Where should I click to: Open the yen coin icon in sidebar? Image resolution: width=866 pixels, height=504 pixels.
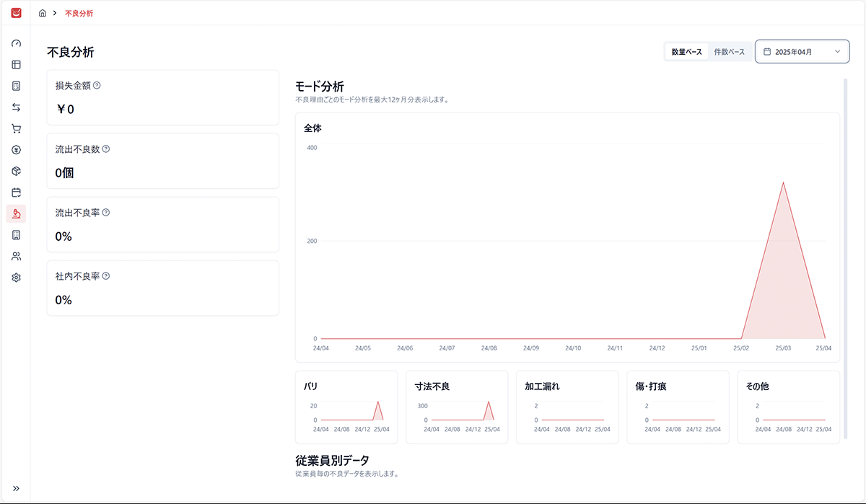pyautogui.click(x=16, y=150)
